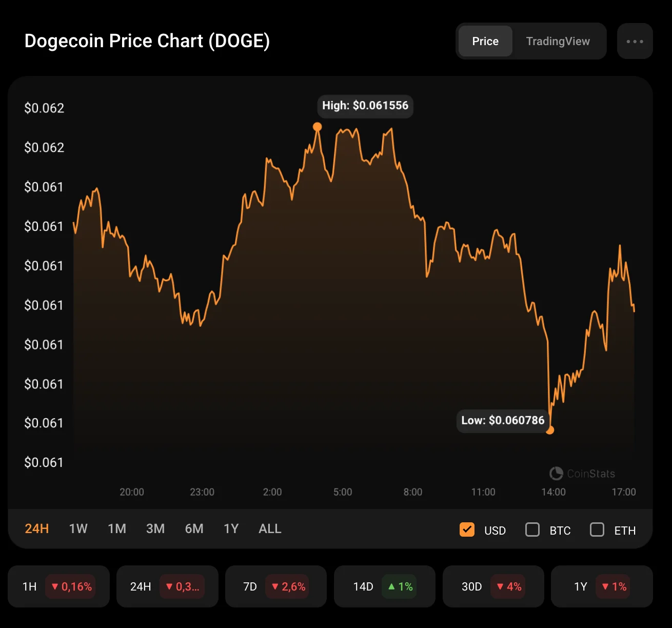Click the 14D green up-arrow change badge
This screenshot has height=628, width=672.
click(399, 586)
